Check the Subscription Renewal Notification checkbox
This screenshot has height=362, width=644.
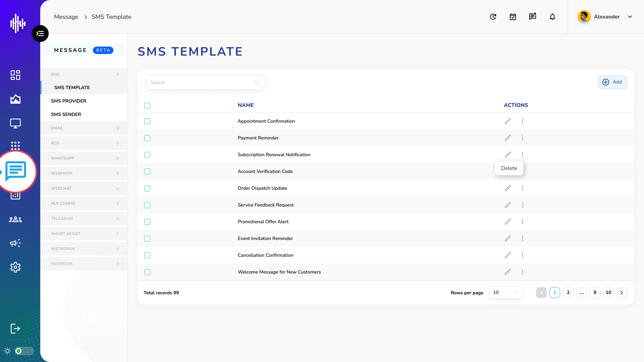click(x=147, y=155)
